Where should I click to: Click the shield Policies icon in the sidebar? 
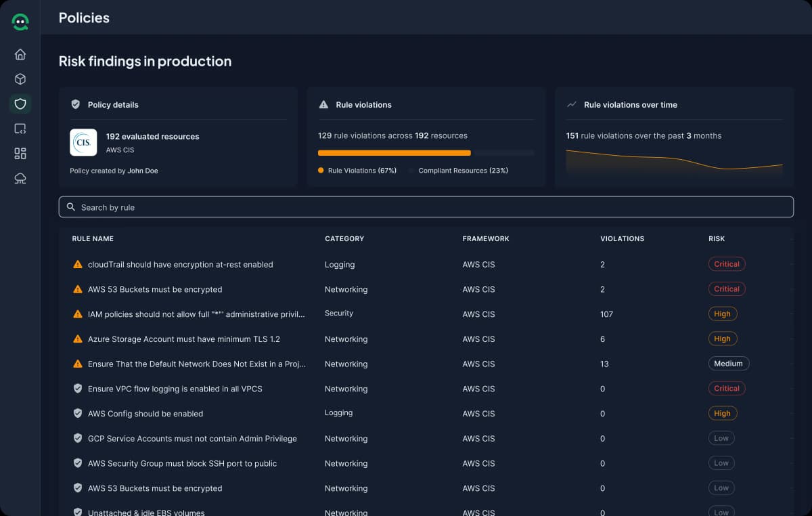(x=20, y=104)
